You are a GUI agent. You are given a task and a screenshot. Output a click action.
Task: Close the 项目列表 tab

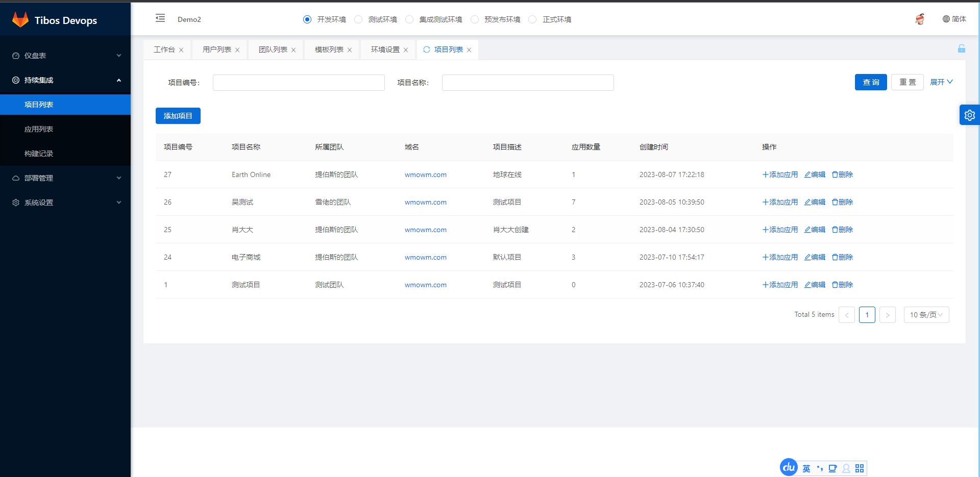[x=469, y=50]
